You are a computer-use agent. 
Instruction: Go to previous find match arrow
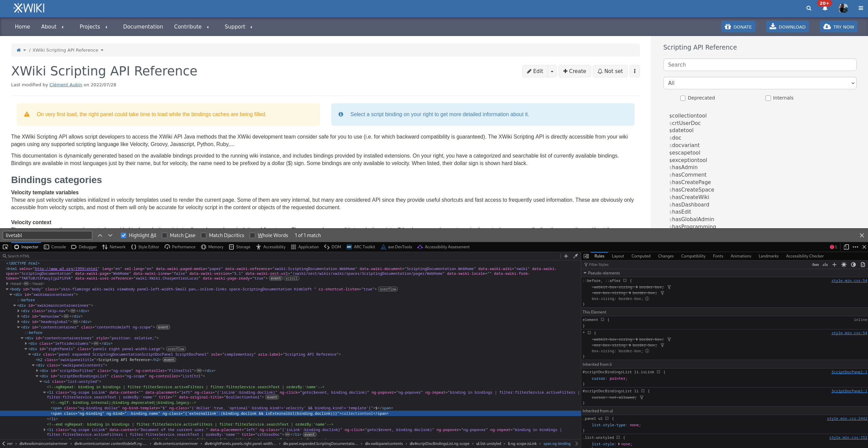tap(100, 235)
